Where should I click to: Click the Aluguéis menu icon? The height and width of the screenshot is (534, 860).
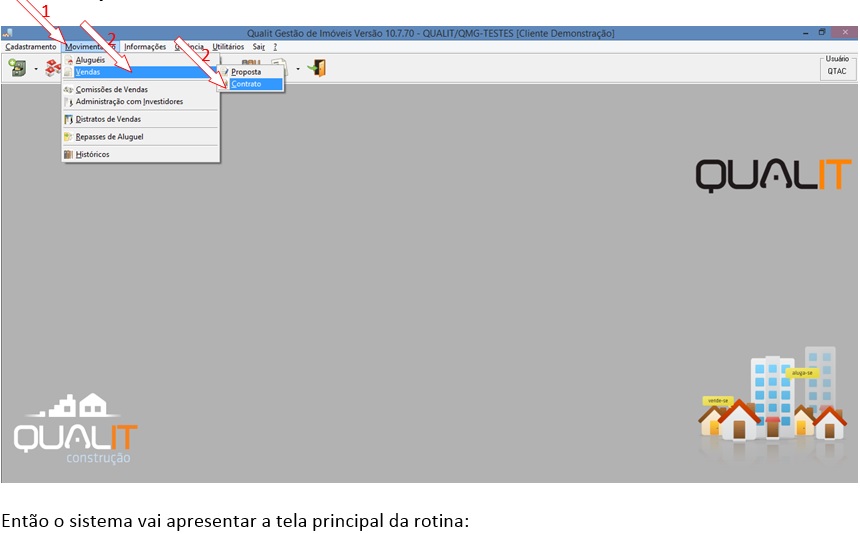69,60
